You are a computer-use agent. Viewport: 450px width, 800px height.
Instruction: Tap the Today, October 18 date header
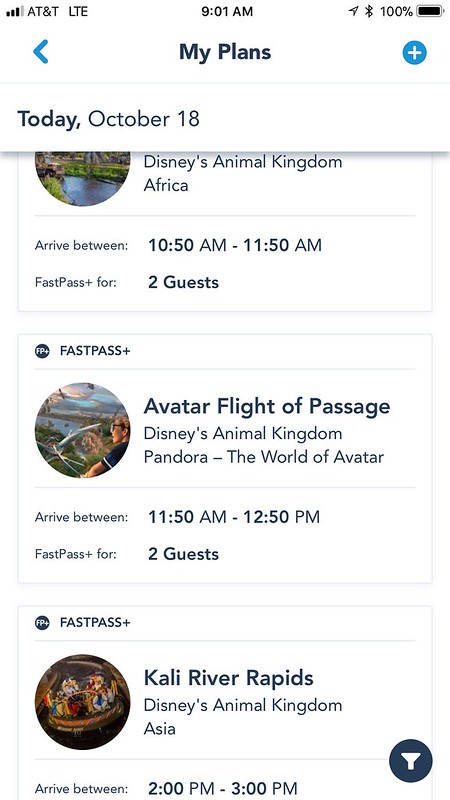[109, 119]
